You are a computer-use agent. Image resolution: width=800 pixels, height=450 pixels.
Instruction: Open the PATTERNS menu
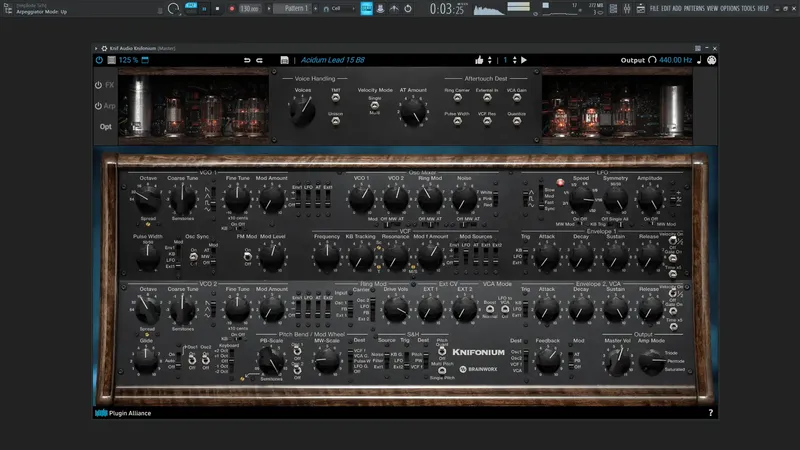(694, 9)
